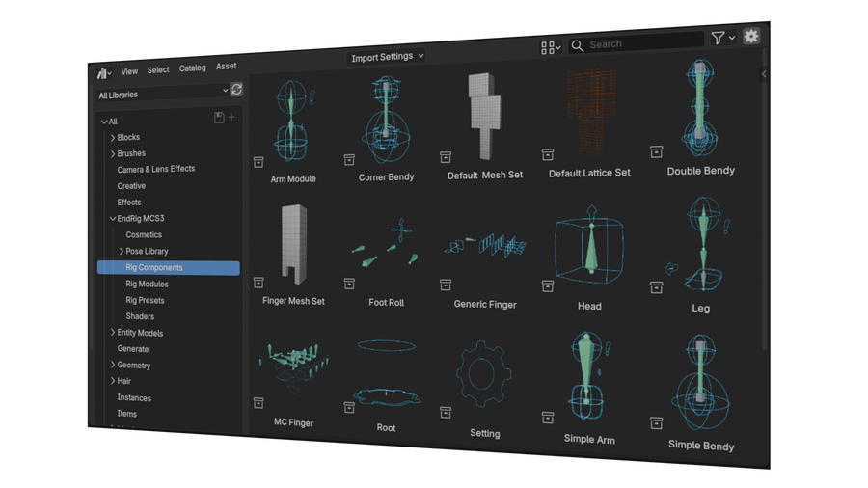868x488 pixels.
Task: Open the Asset menu
Action: click(x=226, y=67)
